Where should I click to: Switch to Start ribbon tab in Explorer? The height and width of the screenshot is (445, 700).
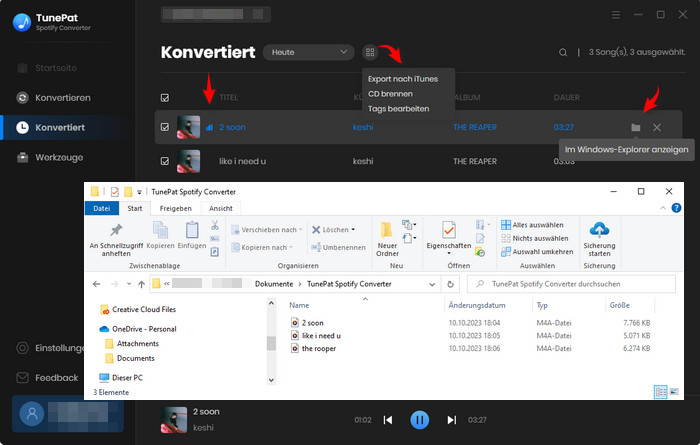[135, 208]
